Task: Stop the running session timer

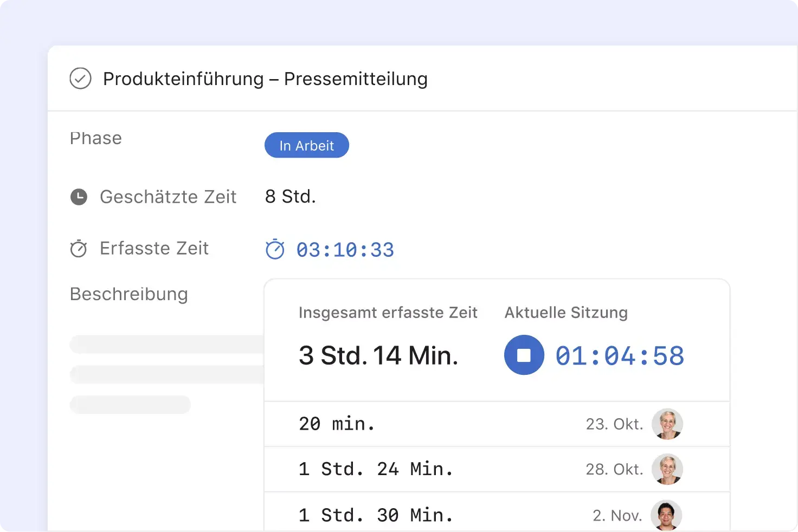Action: (x=524, y=355)
